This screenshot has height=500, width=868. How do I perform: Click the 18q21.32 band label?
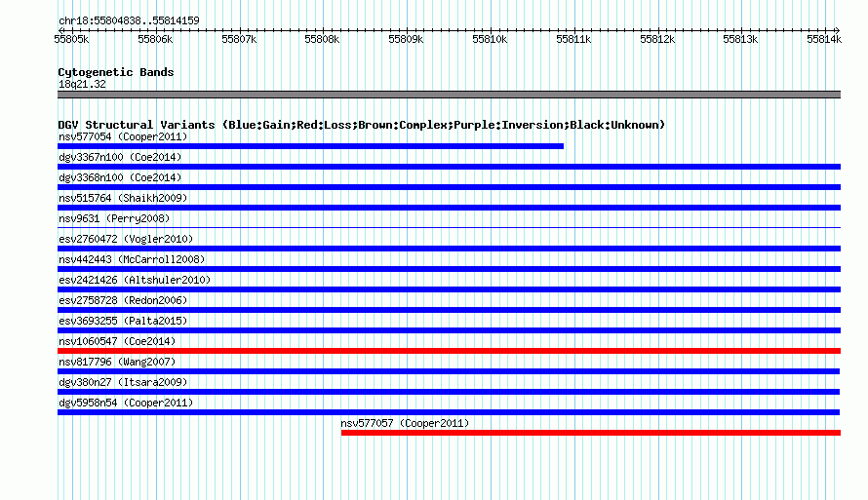[x=82, y=84]
